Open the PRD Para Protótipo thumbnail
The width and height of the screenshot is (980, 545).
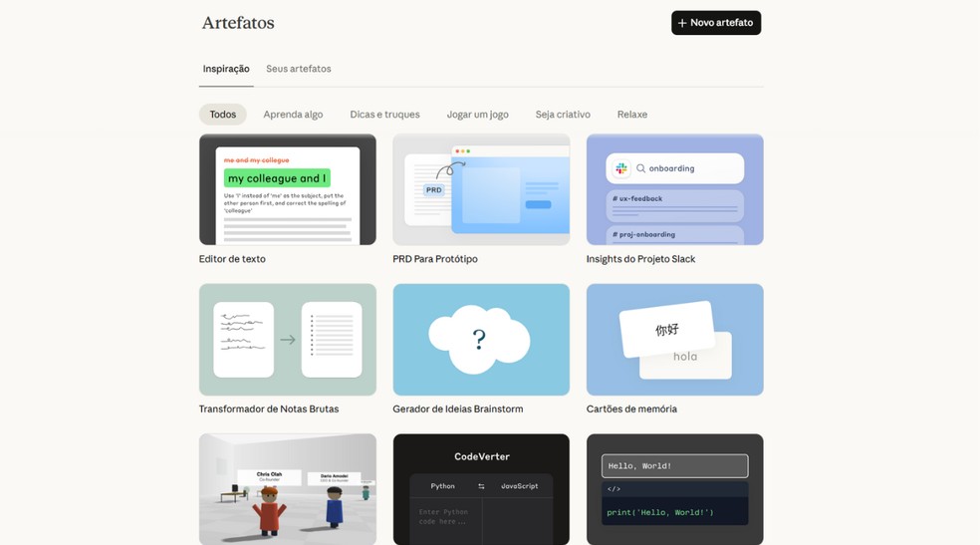pyautogui.click(x=481, y=189)
